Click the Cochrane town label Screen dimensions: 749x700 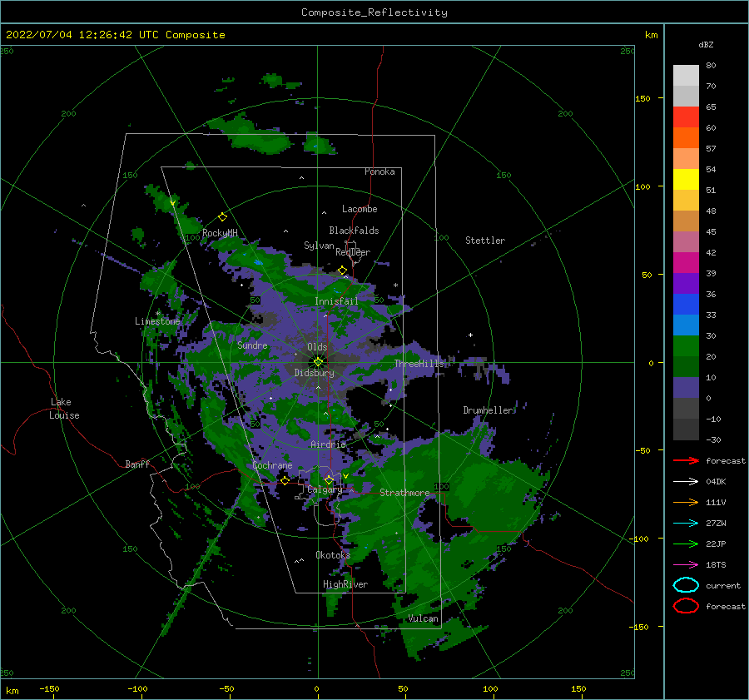click(x=272, y=465)
